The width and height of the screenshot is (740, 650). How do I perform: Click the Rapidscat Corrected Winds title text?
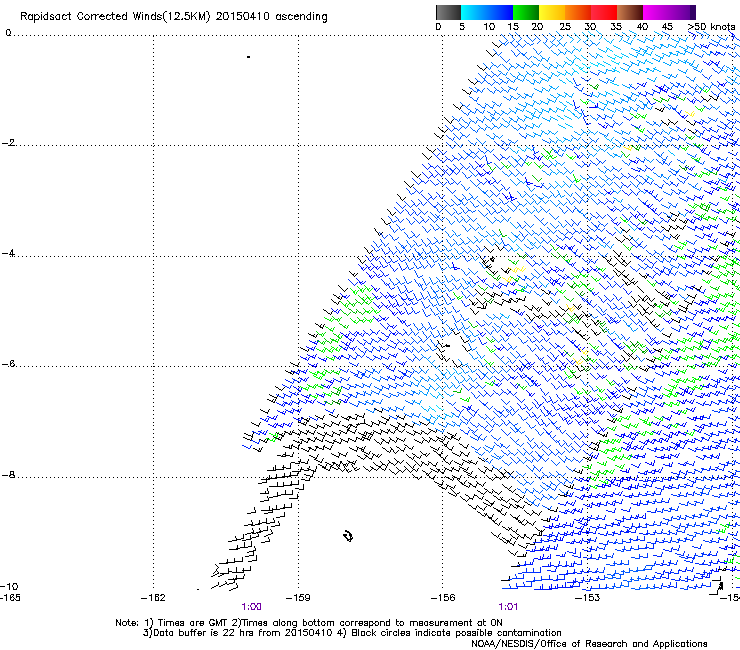point(174,17)
